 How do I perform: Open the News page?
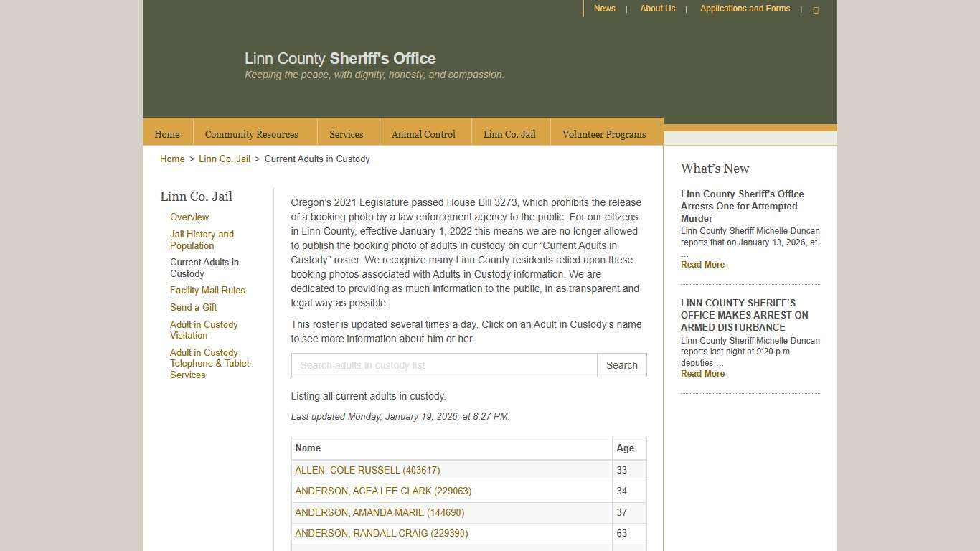click(x=604, y=9)
